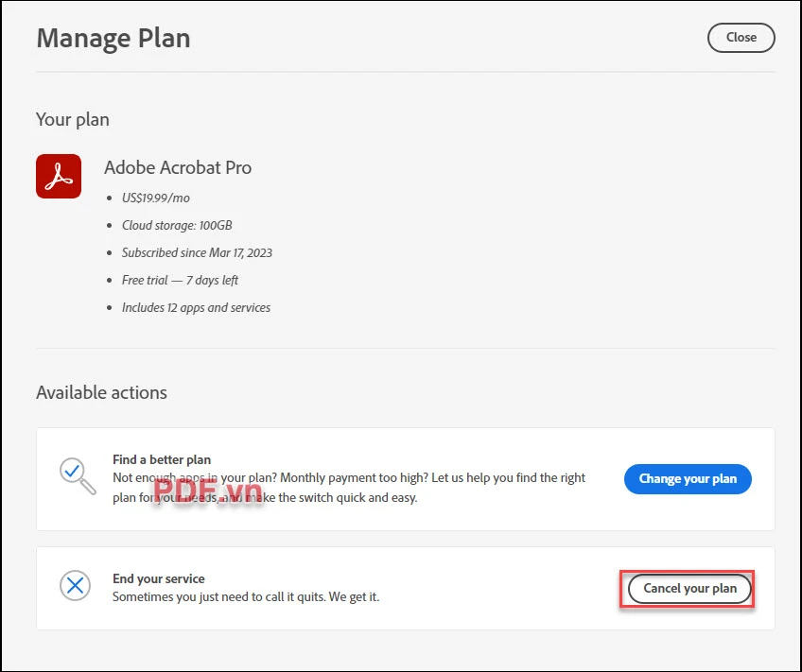Close the Manage Plan dialog
Image resolution: width=802 pixels, height=672 pixels.
tap(741, 37)
